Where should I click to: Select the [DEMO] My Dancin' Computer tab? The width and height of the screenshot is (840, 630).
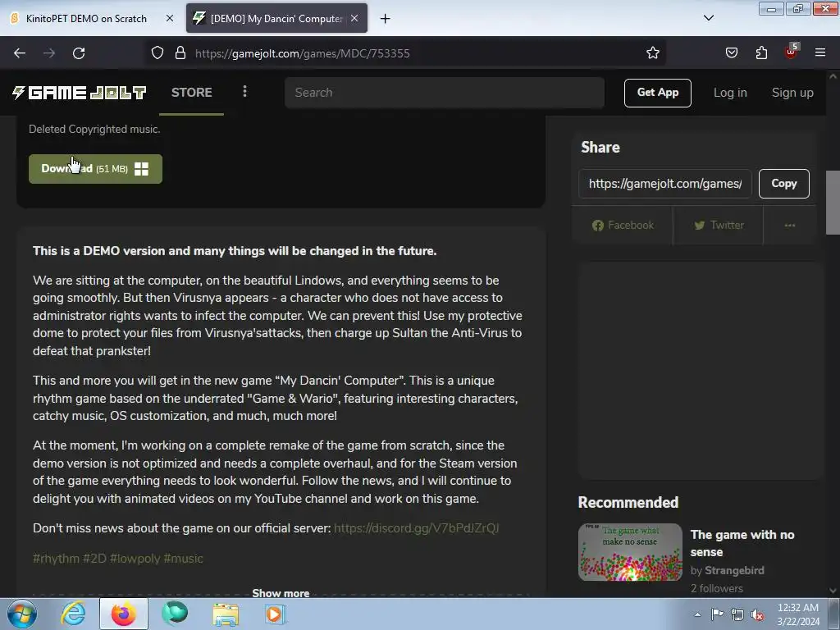(x=276, y=18)
